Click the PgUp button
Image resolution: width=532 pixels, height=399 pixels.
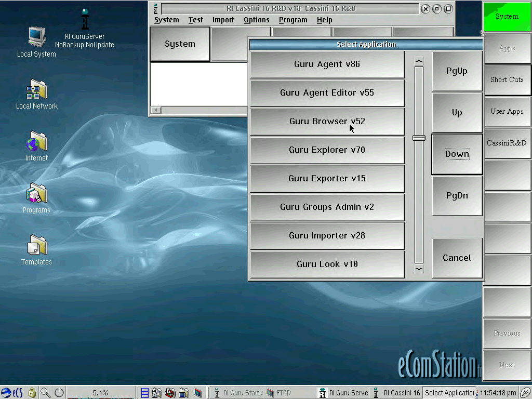pos(457,71)
